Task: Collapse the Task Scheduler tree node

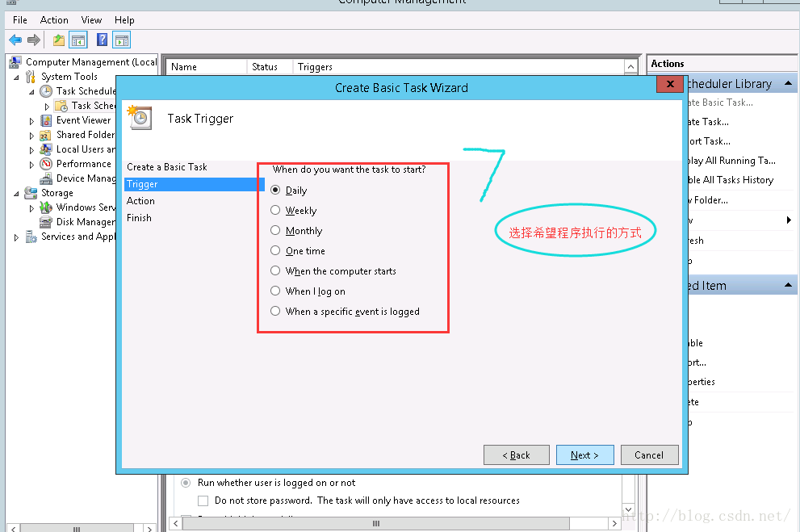Action: pyautogui.click(x=31, y=92)
